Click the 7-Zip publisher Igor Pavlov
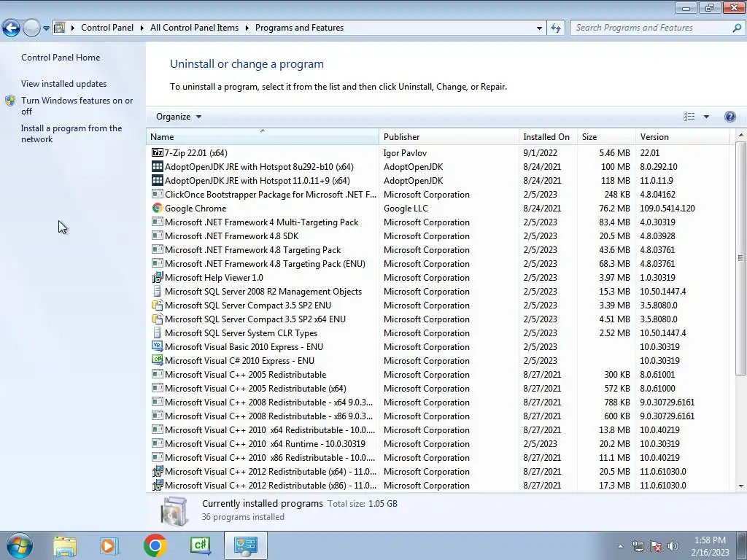Viewport: 747px width, 560px height. point(405,153)
